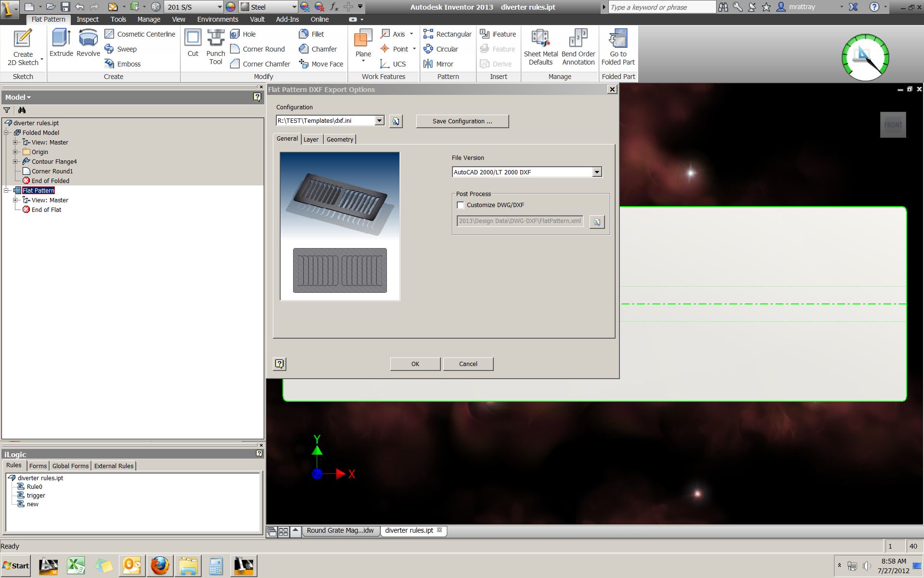Image resolution: width=924 pixels, height=578 pixels.
Task: Select the Emboss tool
Action: (123, 64)
